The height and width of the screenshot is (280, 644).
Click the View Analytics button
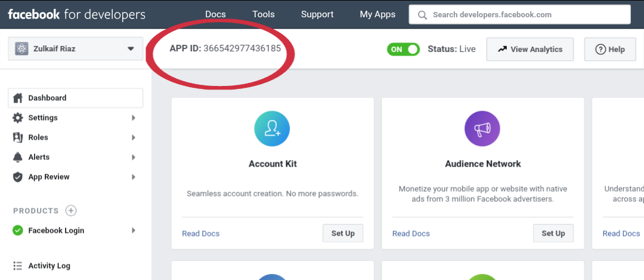(x=530, y=49)
